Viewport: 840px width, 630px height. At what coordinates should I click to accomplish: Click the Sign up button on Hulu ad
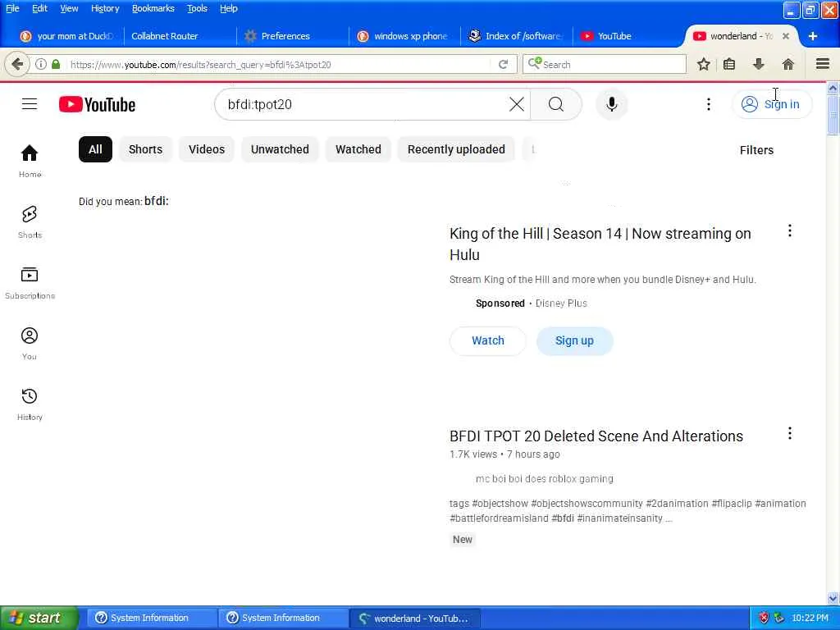coord(574,340)
